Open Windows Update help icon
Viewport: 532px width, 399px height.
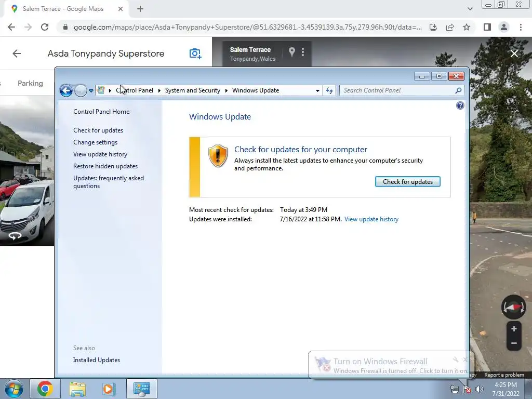[460, 105]
